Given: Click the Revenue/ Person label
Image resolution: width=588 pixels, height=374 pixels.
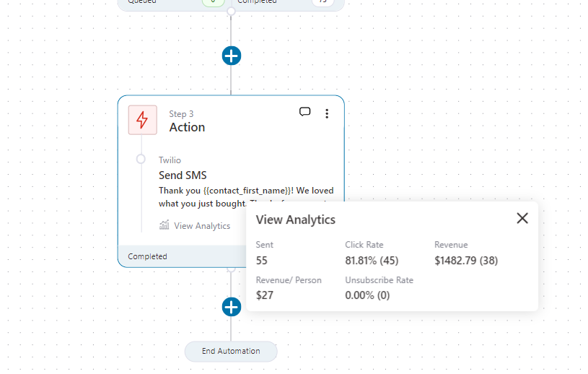Looking at the screenshot, I should pyautogui.click(x=289, y=280).
